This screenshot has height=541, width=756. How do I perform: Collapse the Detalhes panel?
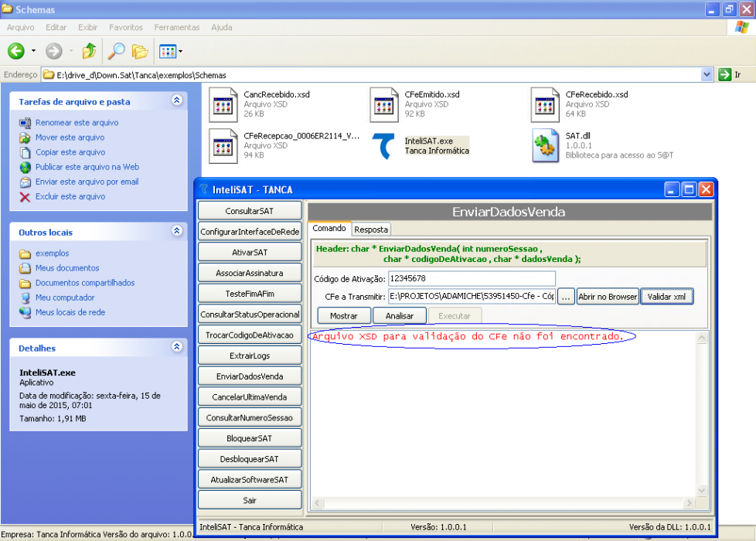click(x=176, y=346)
